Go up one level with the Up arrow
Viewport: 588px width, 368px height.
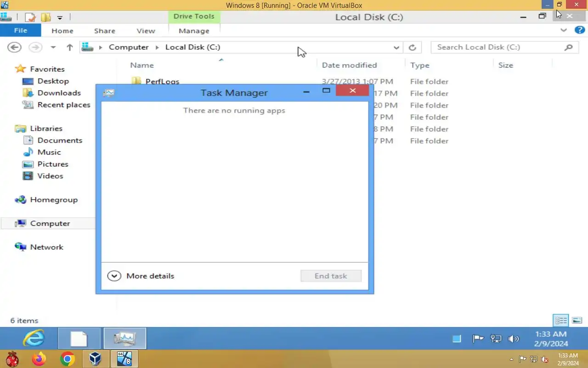pos(69,47)
